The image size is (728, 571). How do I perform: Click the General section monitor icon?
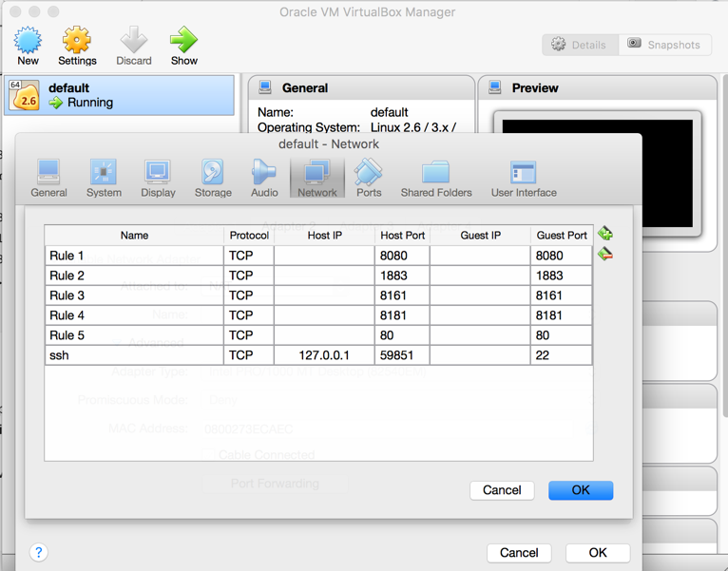[x=264, y=87]
